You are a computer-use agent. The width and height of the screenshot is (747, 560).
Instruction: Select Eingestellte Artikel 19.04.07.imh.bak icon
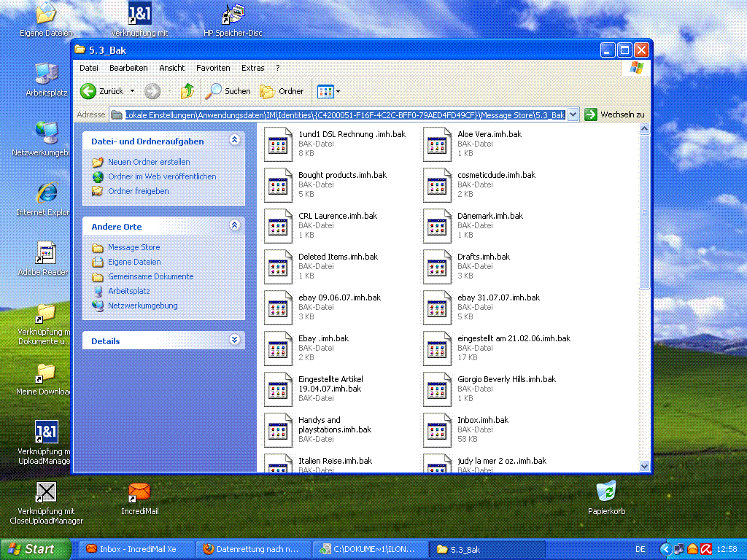click(278, 389)
